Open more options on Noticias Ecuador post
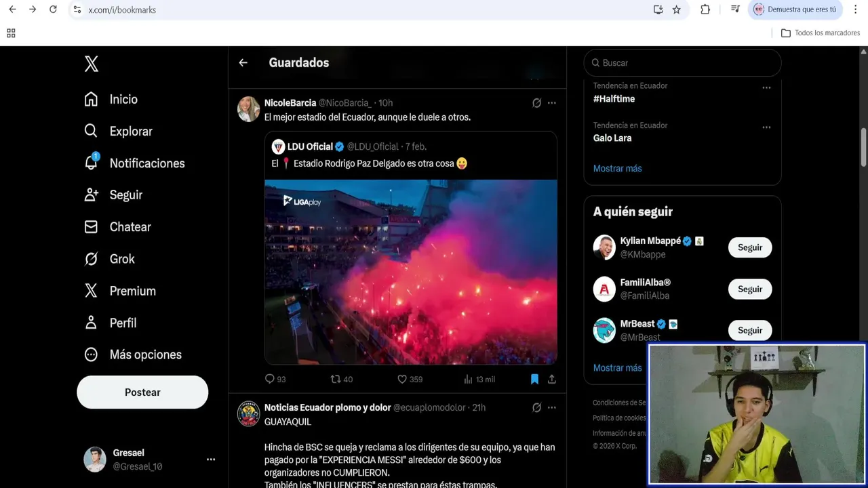Image resolution: width=868 pixels, height=488 pixels. pos(552,407)
